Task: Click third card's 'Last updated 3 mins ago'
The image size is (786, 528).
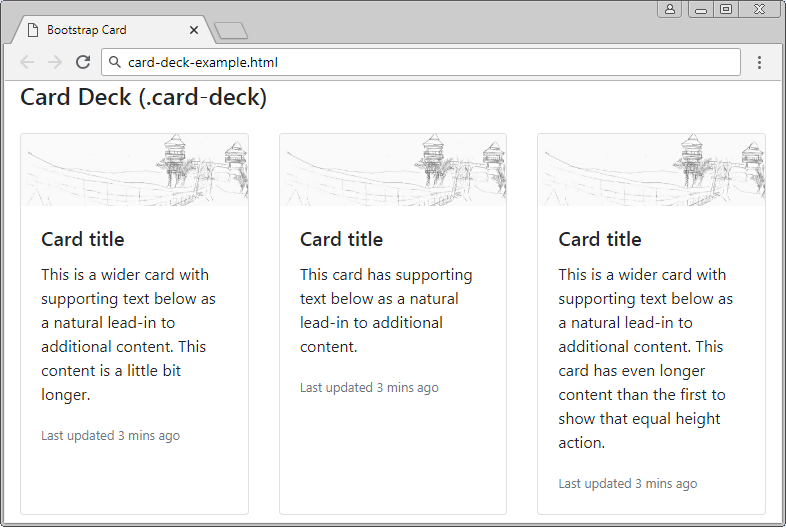Action: click(628, 484)
